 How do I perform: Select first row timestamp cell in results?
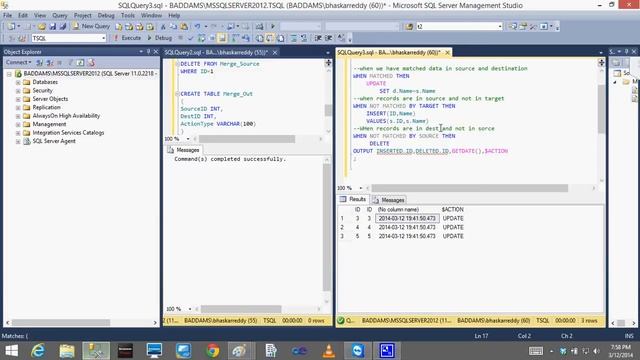(x=407, y=218)
